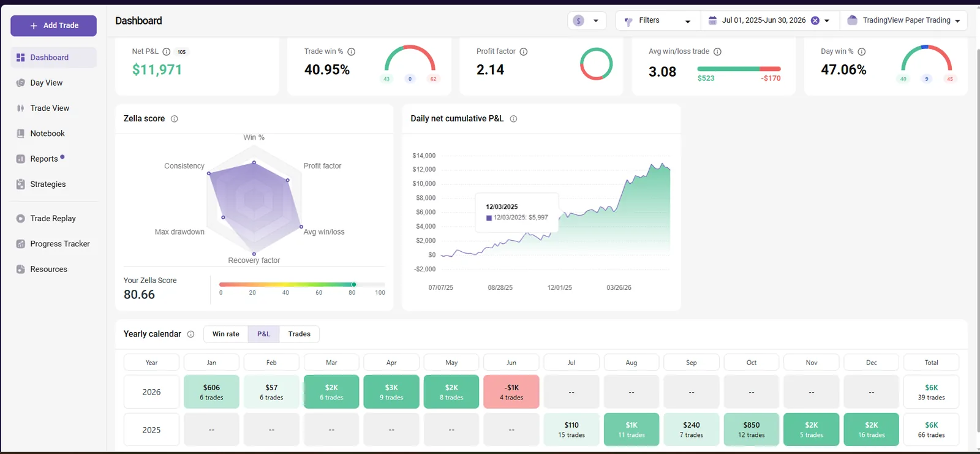This screenshot has height=454, width=980.
Task: Select the P&L calendar tab
Action: [263, 334]
